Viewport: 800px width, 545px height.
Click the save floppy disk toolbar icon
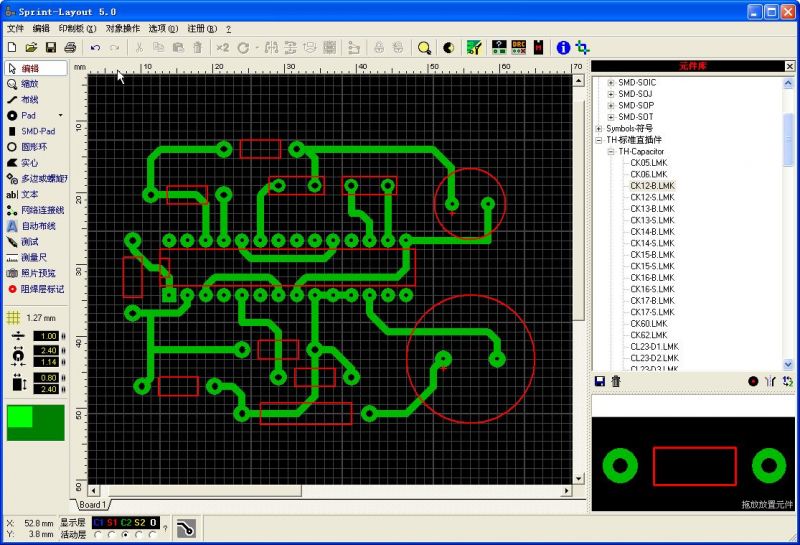[50, 47]
